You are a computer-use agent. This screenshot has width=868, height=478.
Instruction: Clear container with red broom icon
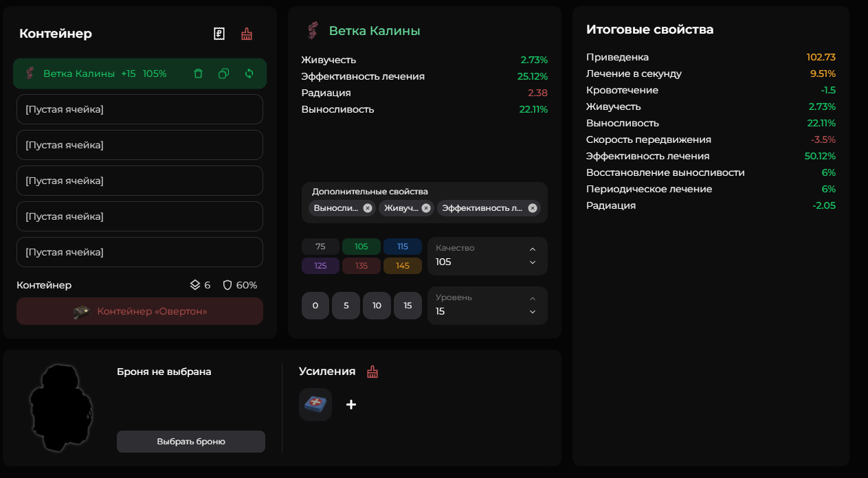click(x=247, y=34)
